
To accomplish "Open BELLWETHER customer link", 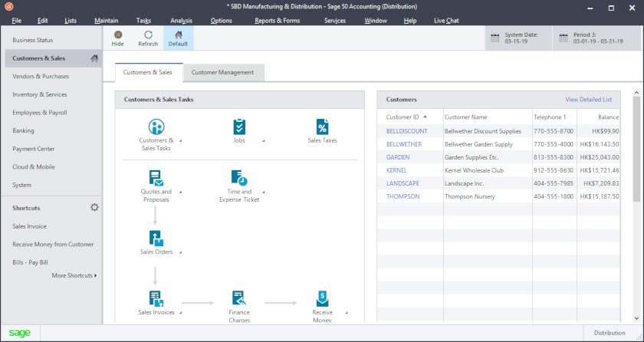I will pos(404,144).
